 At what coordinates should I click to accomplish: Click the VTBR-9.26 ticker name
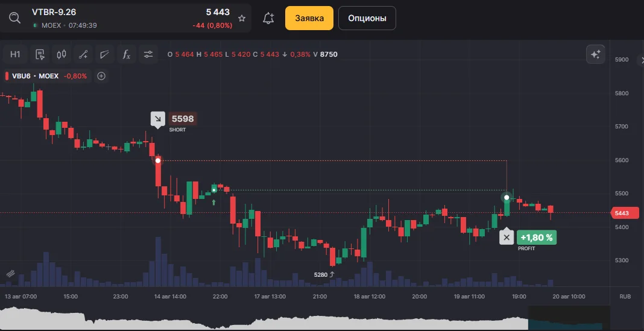click(x=54, y=12)
